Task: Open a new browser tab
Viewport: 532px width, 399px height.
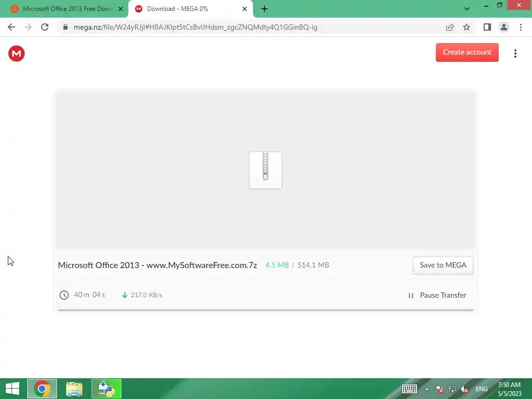Action: click(264, 9)
